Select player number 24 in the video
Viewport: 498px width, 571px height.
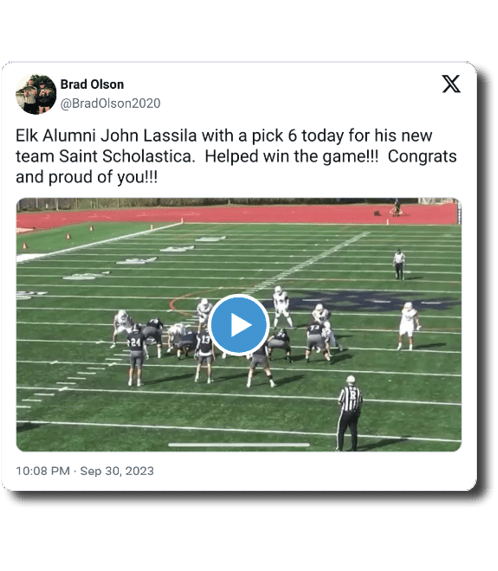click(x=137, y=355)
